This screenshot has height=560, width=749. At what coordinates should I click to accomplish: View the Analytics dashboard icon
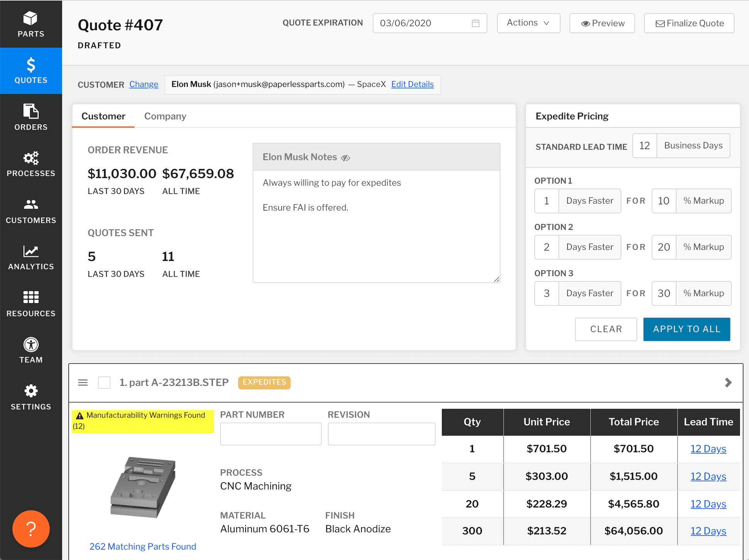pos(31,257)
